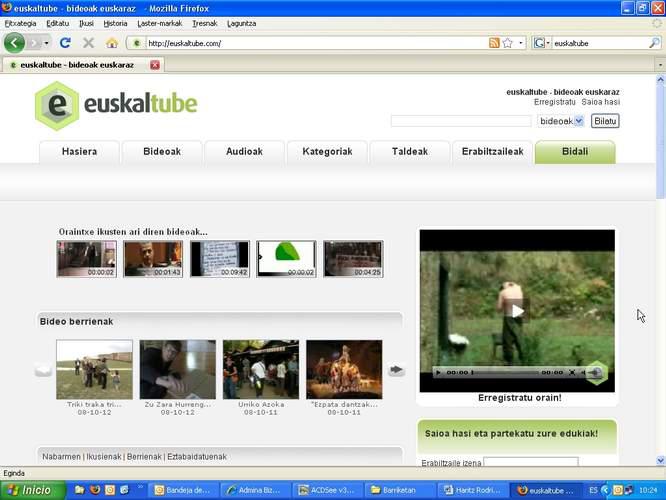Click the Bilatu search button
Viewport: 666px width, 500px height.
pos(605,121)
